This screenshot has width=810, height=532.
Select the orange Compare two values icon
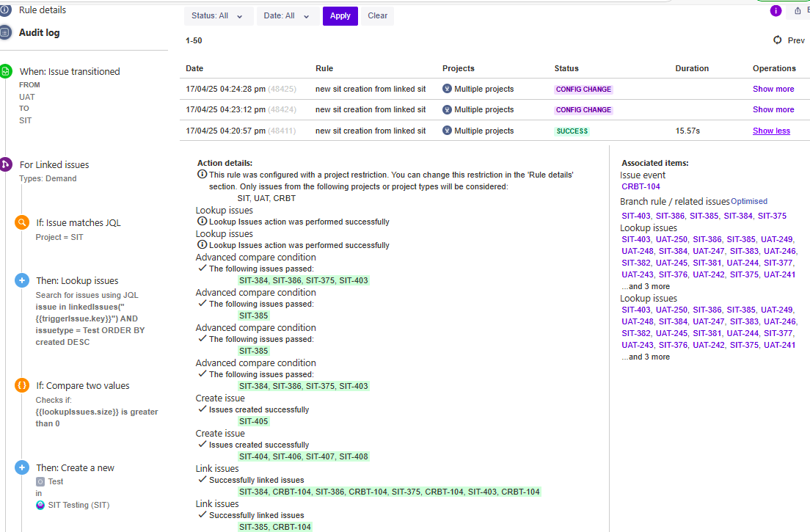[22, 385]
